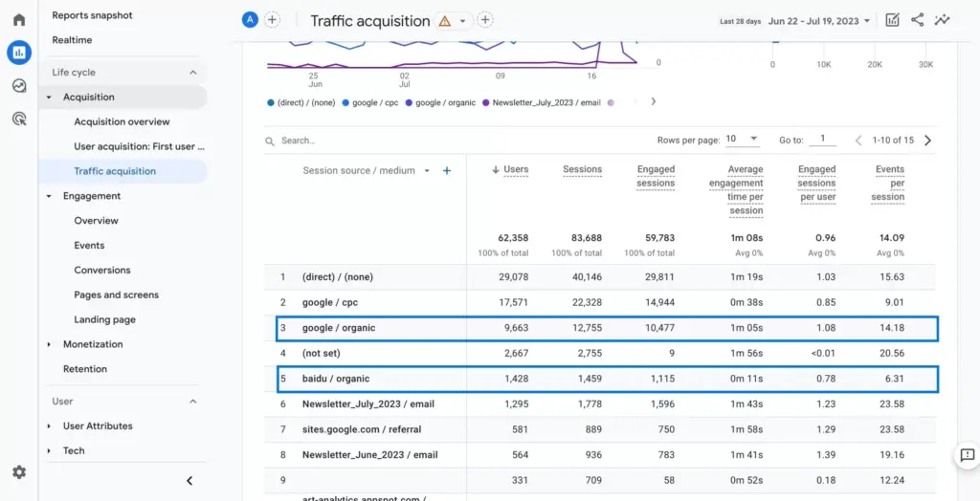Screen dimensions: 980x501
Task: Sort by Users arrow header
Action: [x=510, y=169]
